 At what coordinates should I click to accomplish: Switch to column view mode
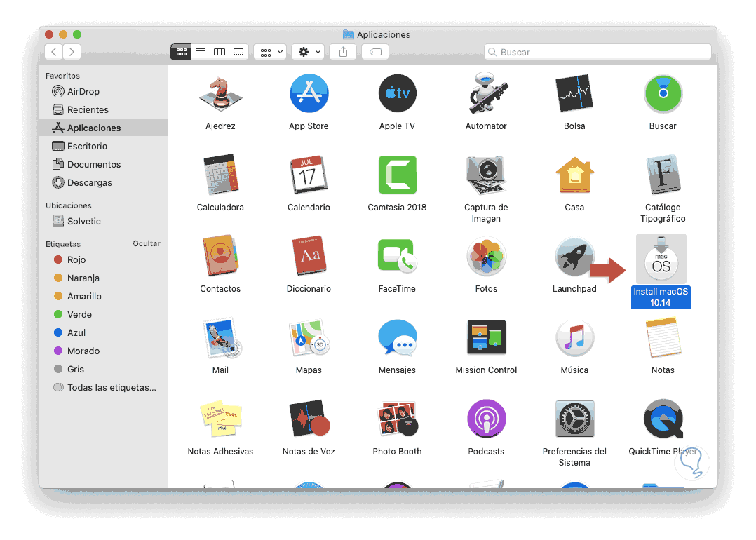pos(220,52)
